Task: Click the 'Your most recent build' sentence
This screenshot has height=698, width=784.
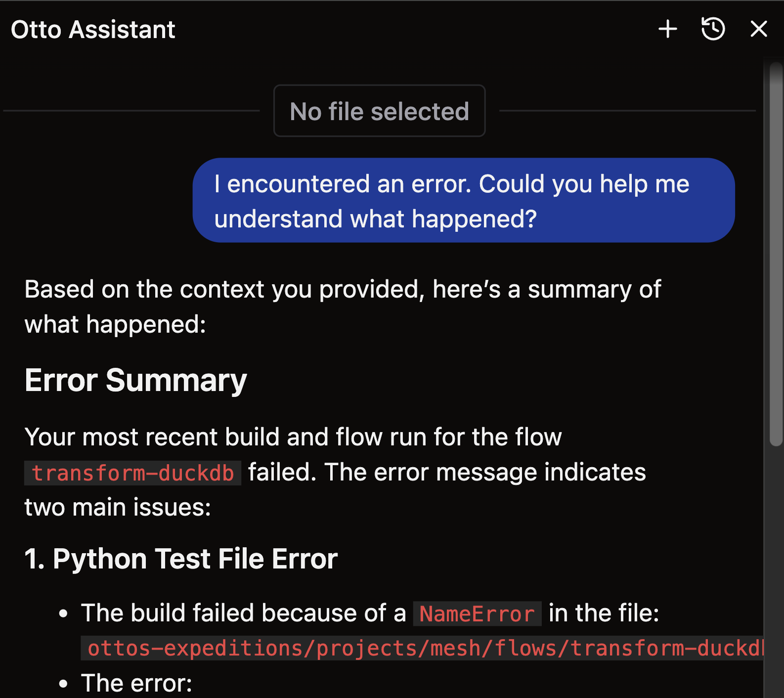Action: pyautogui.click(x=293, y=437)
